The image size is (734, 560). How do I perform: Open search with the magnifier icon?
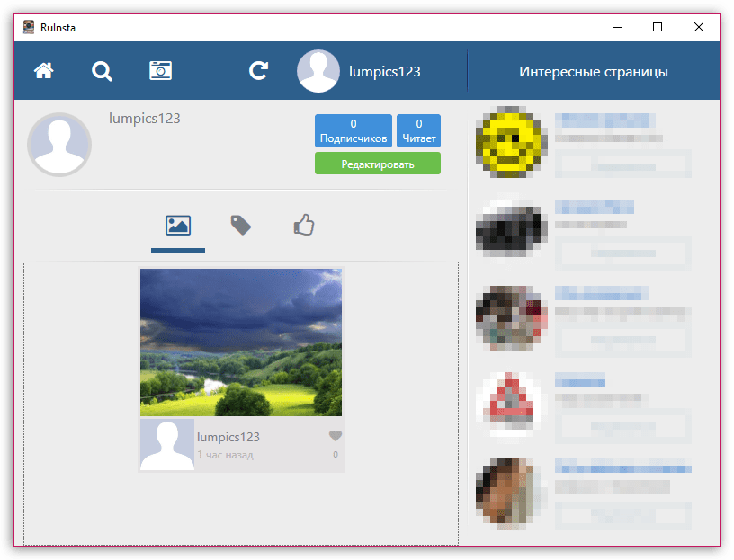[x=102, y=71]
